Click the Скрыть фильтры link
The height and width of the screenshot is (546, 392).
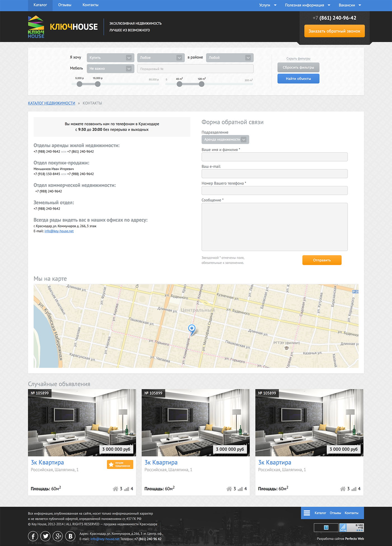pyautogui.click(x=298, y=59)
